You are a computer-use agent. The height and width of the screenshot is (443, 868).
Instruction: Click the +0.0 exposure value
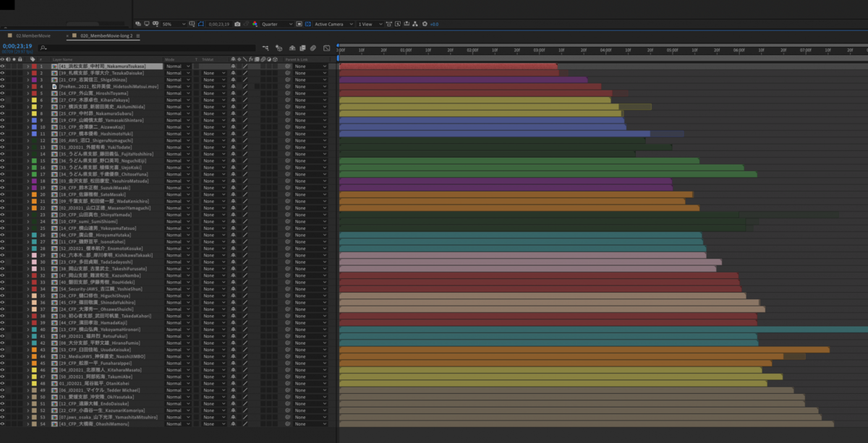[434, 24]
